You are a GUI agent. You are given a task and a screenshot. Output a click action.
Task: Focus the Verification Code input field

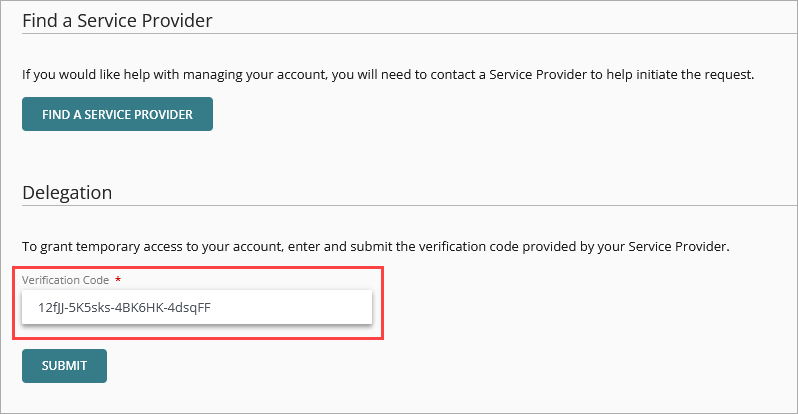tap(196, 307)
